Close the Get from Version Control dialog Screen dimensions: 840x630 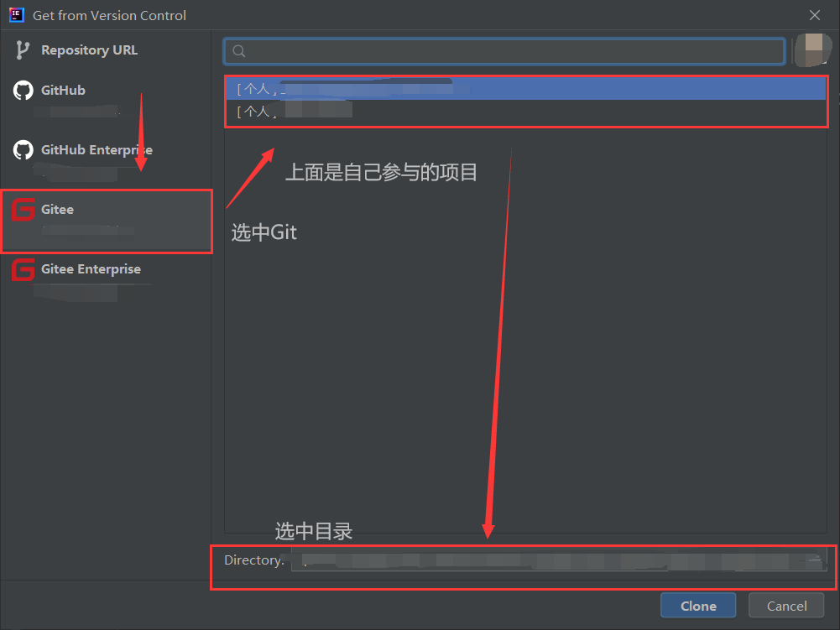[x=814, y=15]
